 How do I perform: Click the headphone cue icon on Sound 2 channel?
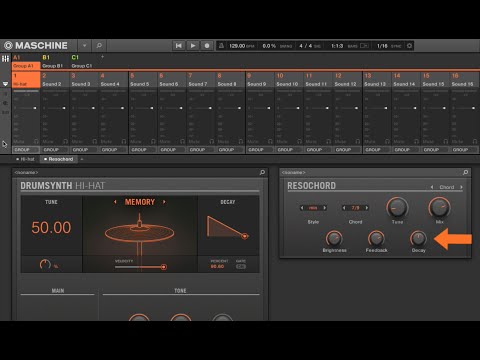65,142
